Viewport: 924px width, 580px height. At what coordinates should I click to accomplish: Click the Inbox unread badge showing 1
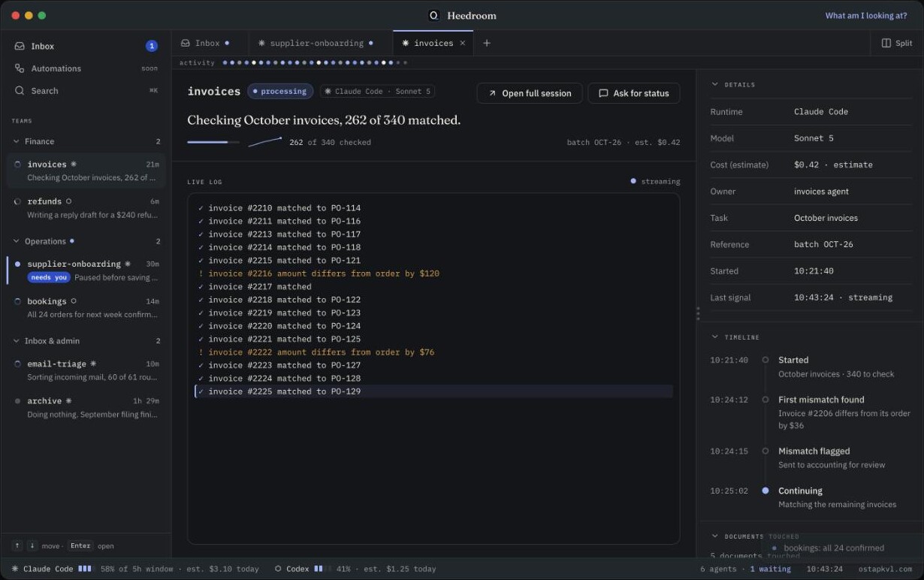tap(151, 46)
